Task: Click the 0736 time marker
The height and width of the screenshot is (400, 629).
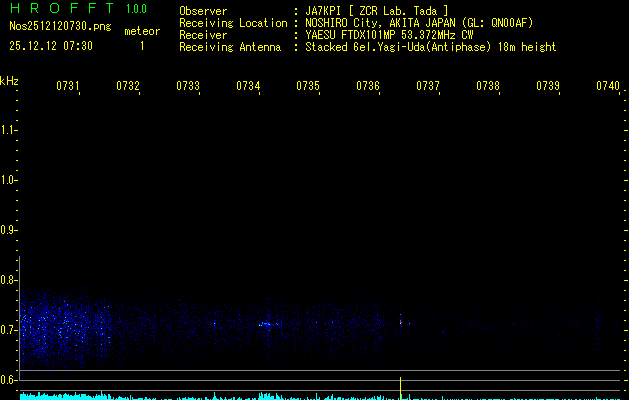Action: coord(368,87)
